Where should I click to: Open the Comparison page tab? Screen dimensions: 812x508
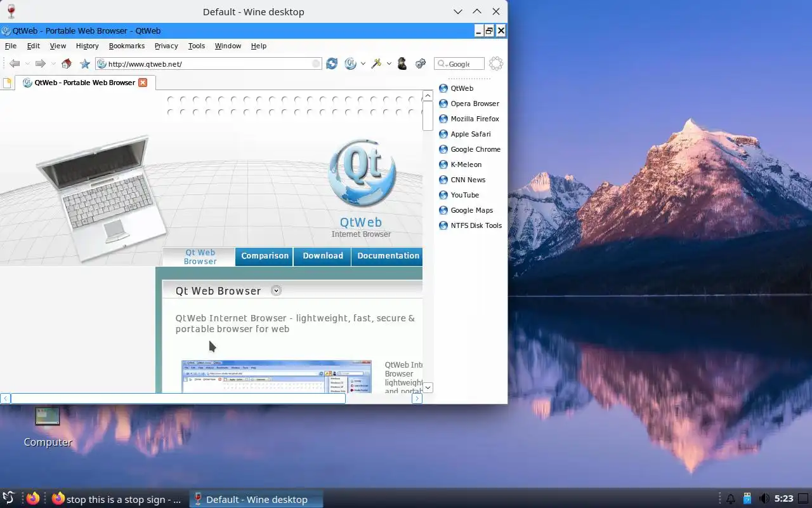(x=265, y=256)
